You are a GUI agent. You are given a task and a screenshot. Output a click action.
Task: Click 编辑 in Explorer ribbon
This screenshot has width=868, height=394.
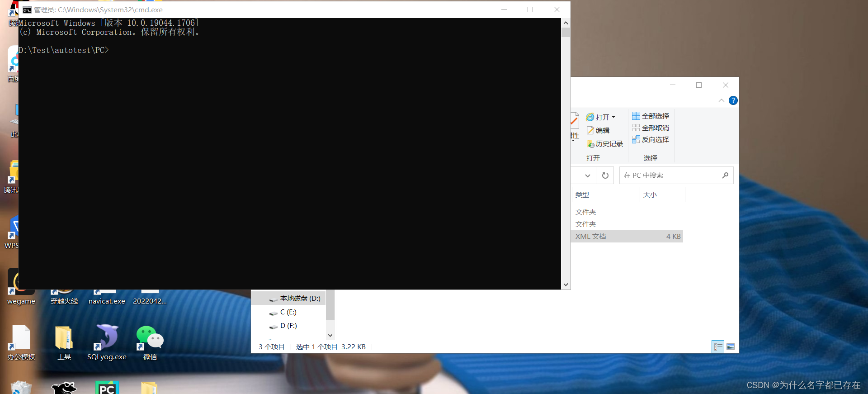598,130
